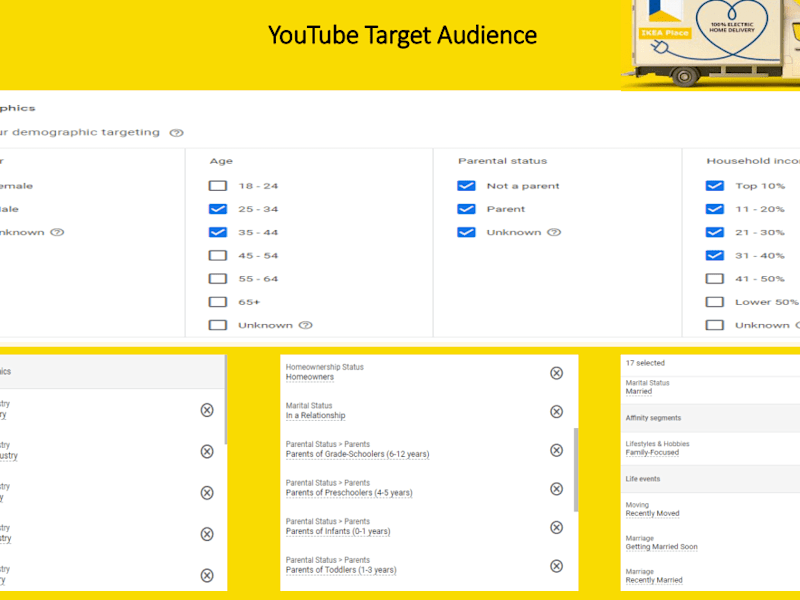Open help icon next to Age Unknown

(x=305, y=325)
